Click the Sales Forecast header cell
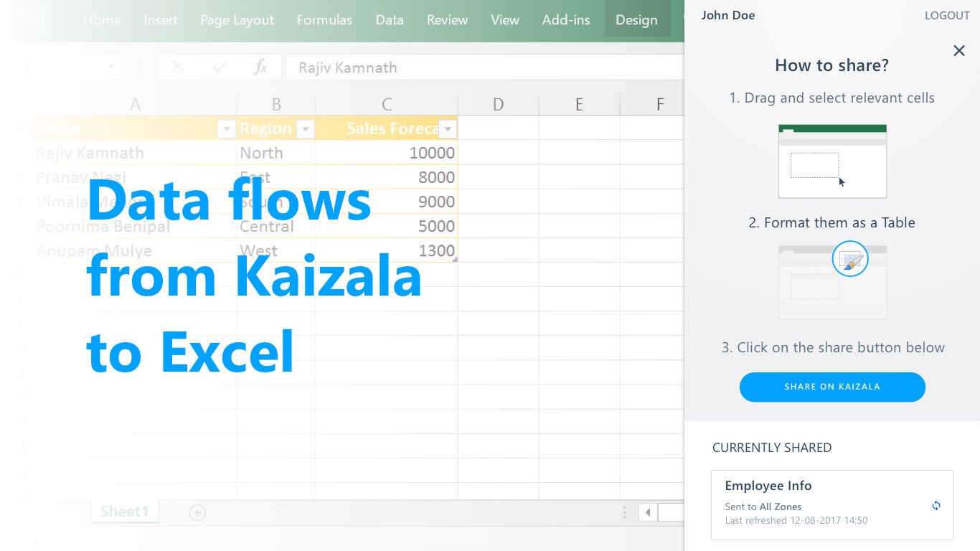Viewport: 980px width, 551px height. point(387,128)
